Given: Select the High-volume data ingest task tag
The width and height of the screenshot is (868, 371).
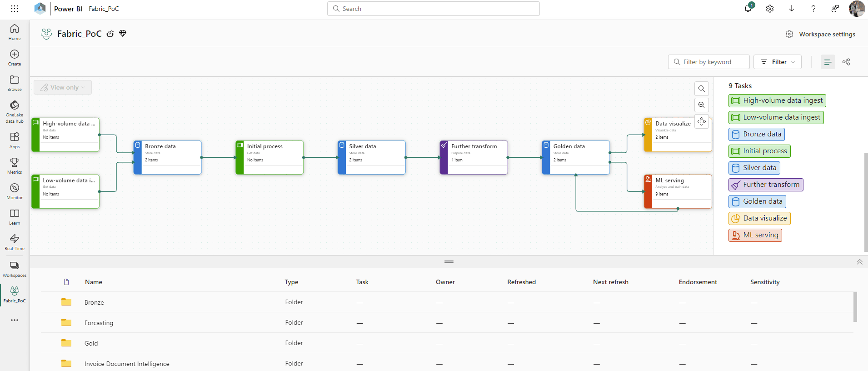Looking at the screenshot, I should pos(777,100).
